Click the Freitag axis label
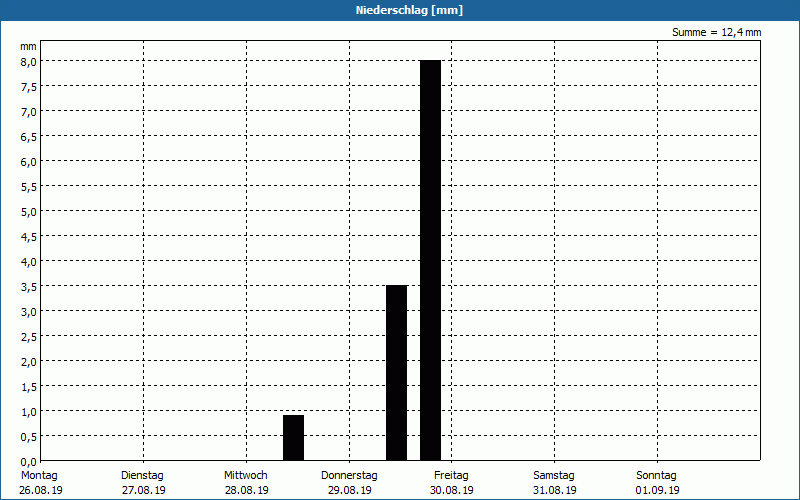Image resolution: width=800 pixels, height=500 pixels. pos(451,475)
